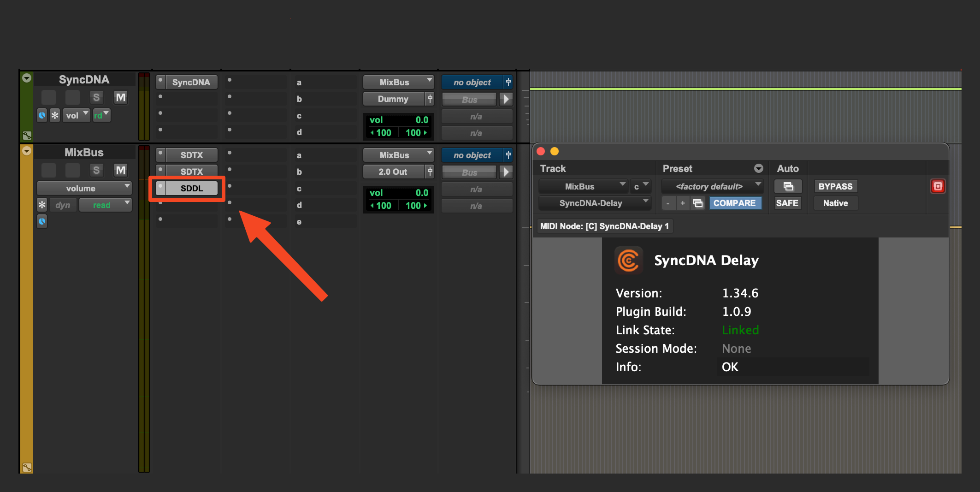The image size is (980, 492).
Task: Click the MixBus track timebase clock icon
Action: pyautogui.click(x=42, y=221)
